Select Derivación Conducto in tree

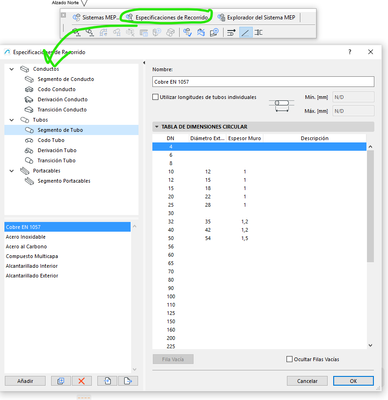coord(63,100)
